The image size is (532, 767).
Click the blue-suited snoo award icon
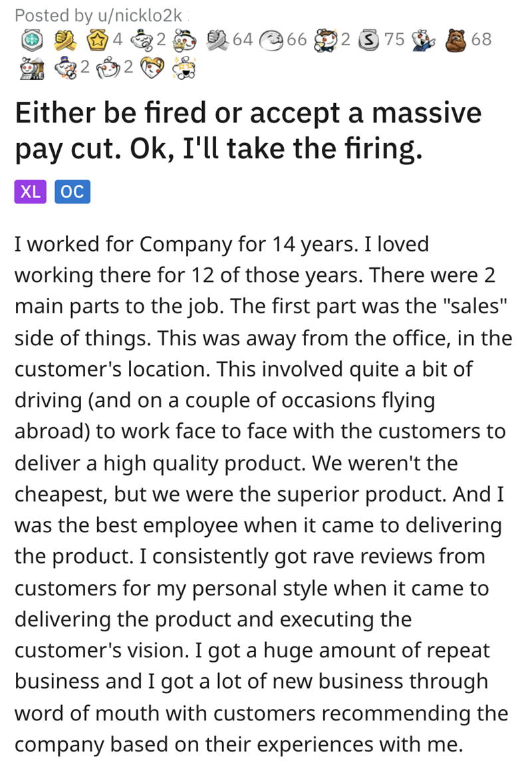[422, 40]
